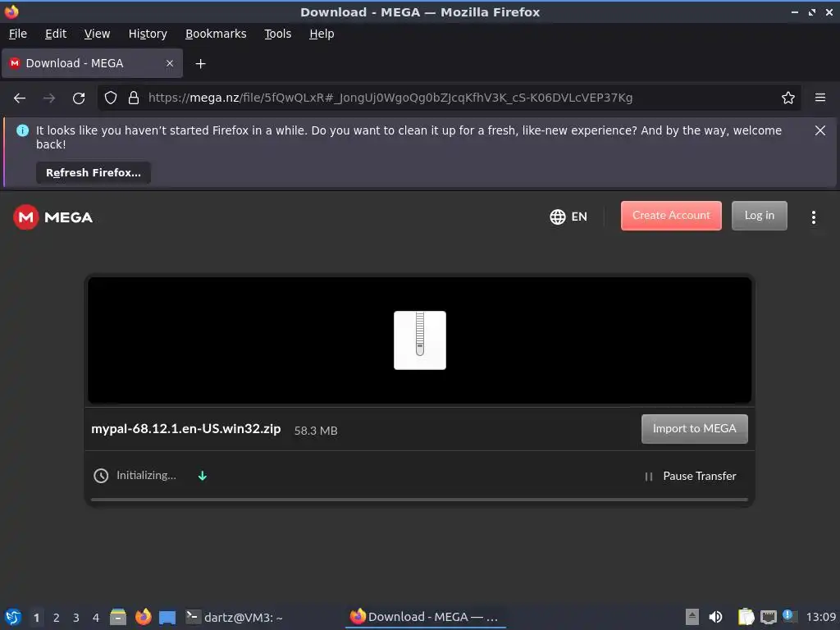840x630 pixels.
Task: Open the volume speaker tray icon
Action: (x=715, y=617)
